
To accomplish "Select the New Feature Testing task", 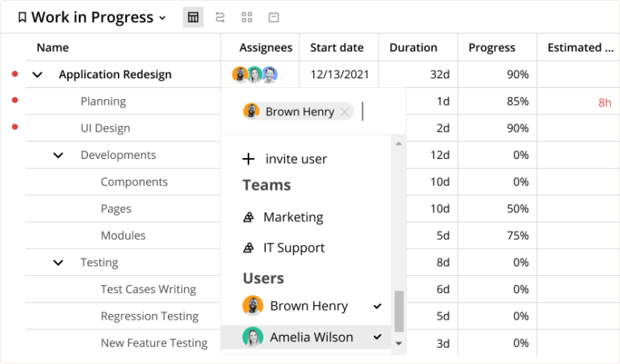I will [154, 344].
